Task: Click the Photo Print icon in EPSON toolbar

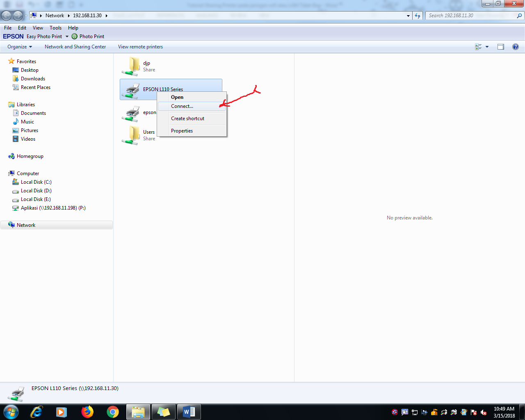Action: pyautogui.click(x=74, y=37)
